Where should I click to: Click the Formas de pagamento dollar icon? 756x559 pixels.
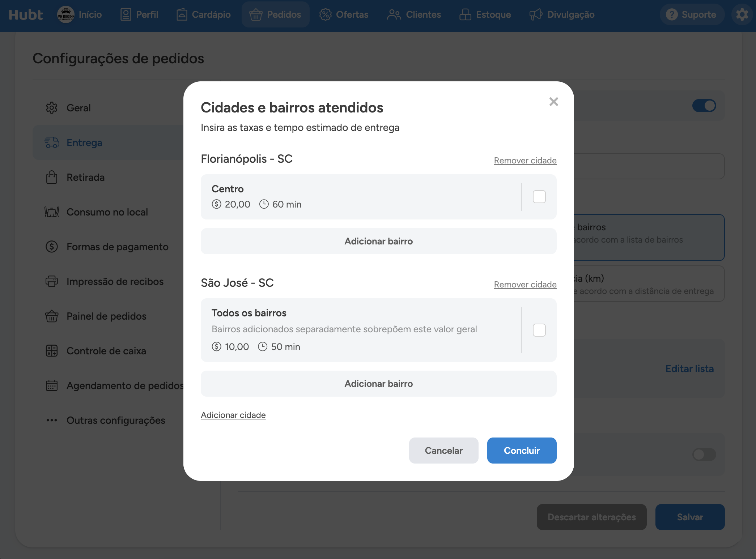pos(52,247)
